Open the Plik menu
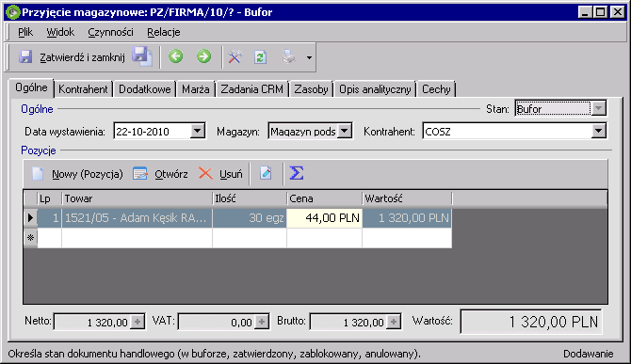 tap(25, 32)
